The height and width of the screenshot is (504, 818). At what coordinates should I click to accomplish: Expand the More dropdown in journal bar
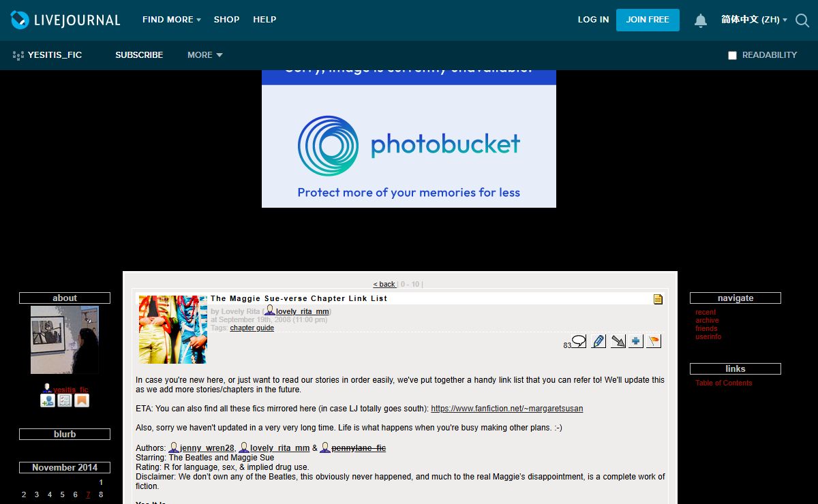coord(205,55)
